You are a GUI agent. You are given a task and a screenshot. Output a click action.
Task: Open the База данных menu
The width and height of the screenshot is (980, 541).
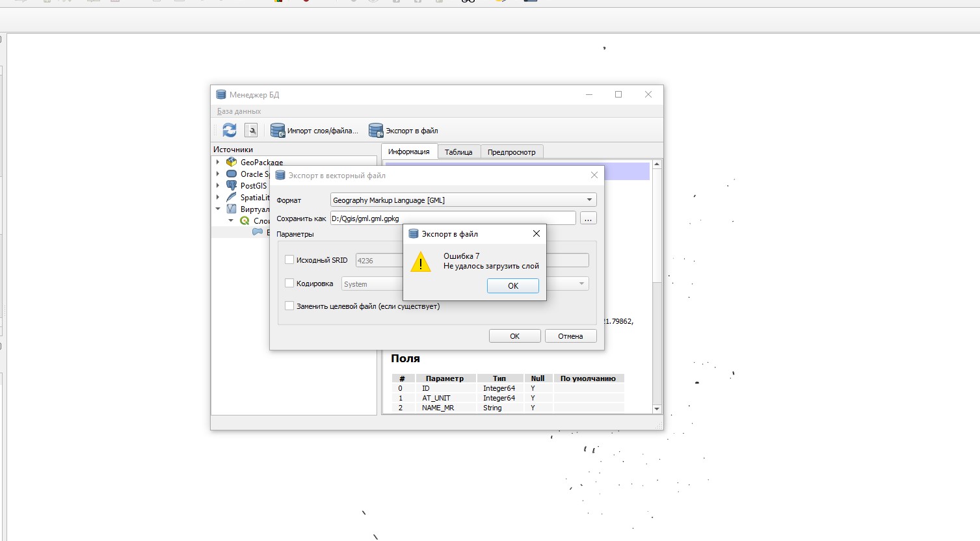237,111
